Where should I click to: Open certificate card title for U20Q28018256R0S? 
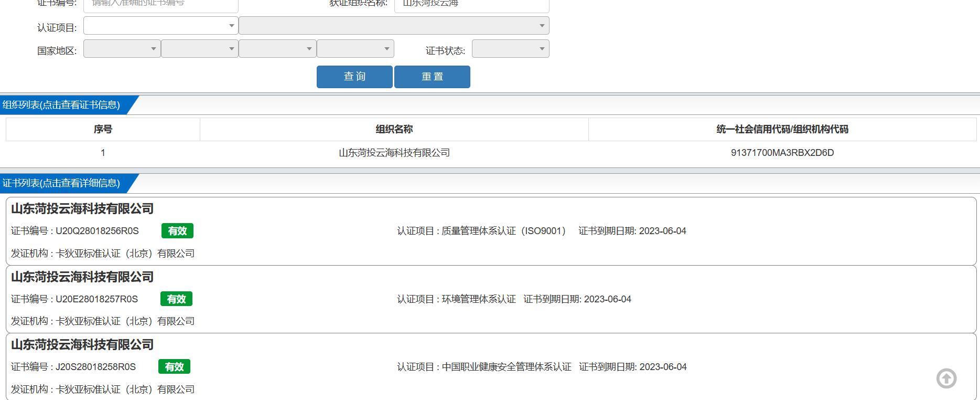(x=82, y=209)
